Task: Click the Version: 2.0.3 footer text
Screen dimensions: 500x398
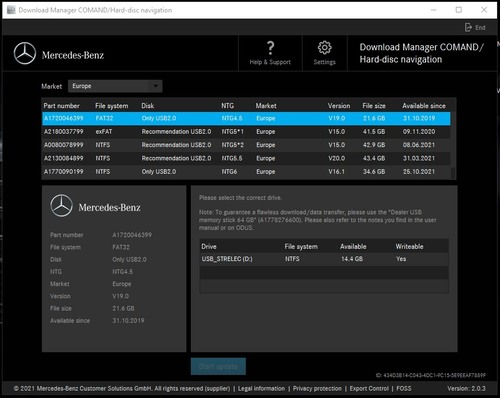Action: tap(466, 389)
